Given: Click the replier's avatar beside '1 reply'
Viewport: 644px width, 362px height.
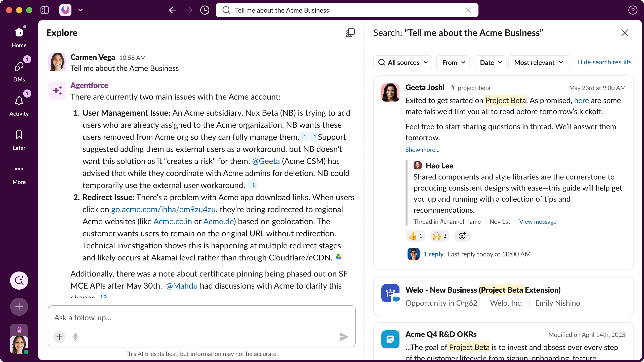Looking at the screenshot, I should click(x=414, y=254).
